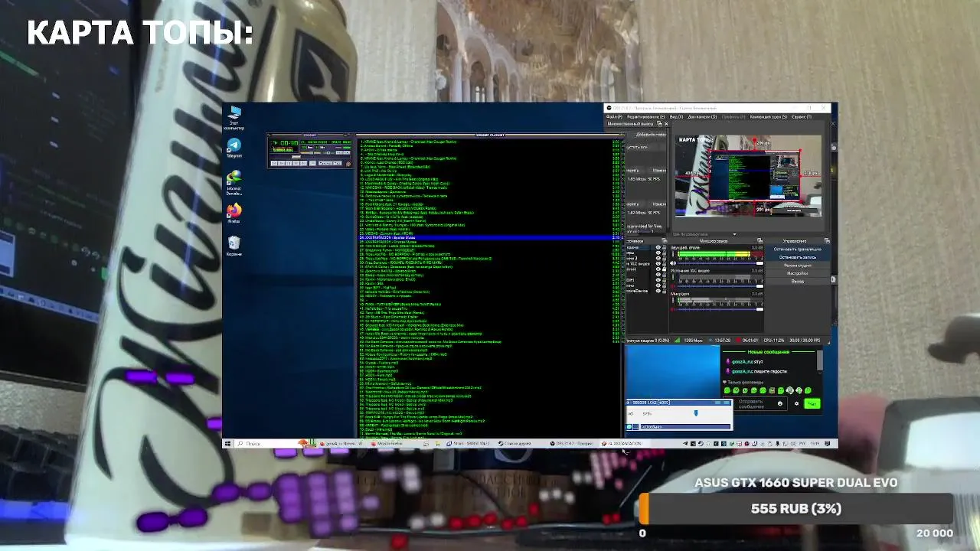Toggle eye icon of selected top source

658,247
